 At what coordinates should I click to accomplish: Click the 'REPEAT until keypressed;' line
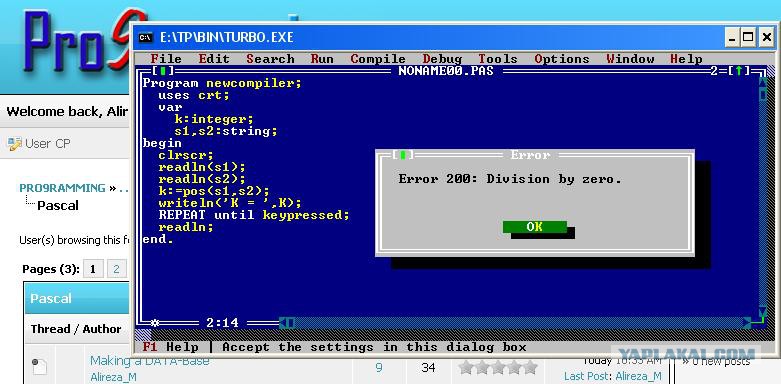(x=254, y=215)
